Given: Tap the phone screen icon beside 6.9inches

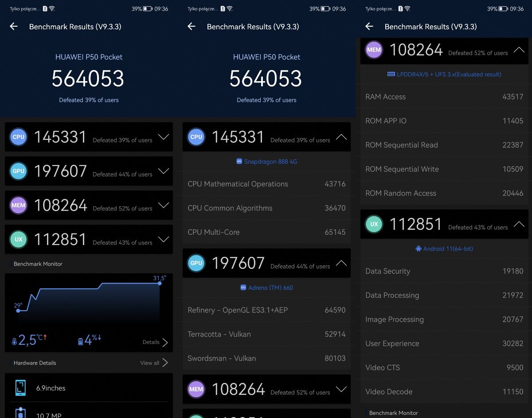Looking at the screenshot, I should click(x=20, y=388).
